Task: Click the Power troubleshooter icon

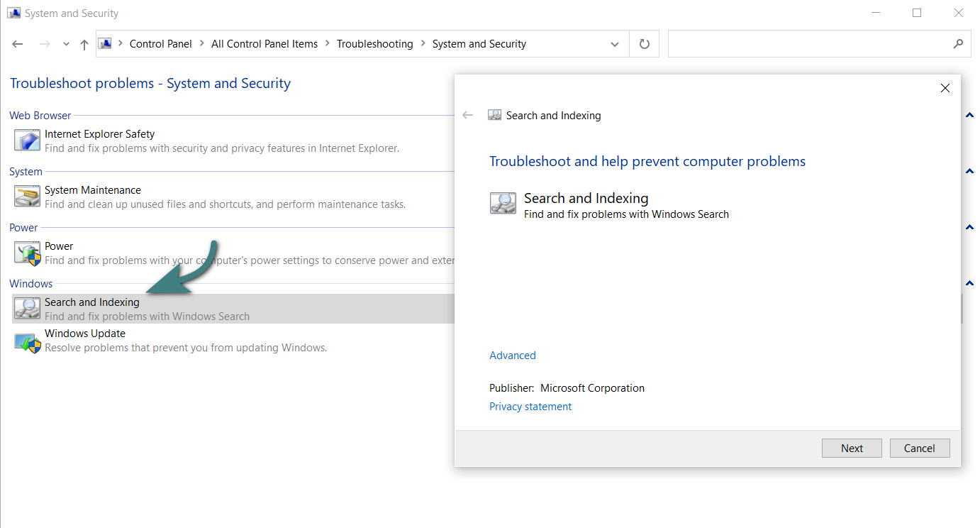Action: (28, 253)
